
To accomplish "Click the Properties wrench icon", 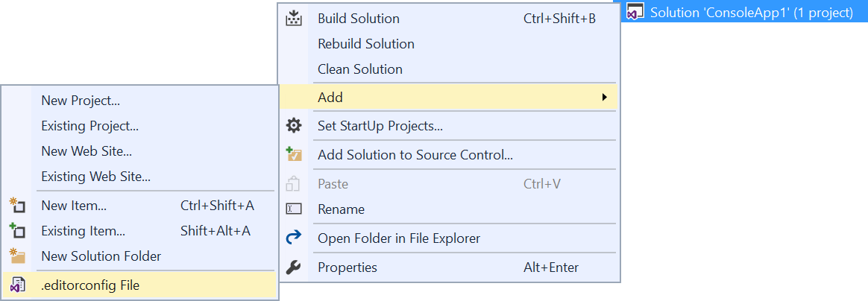I will click(294, 267).
